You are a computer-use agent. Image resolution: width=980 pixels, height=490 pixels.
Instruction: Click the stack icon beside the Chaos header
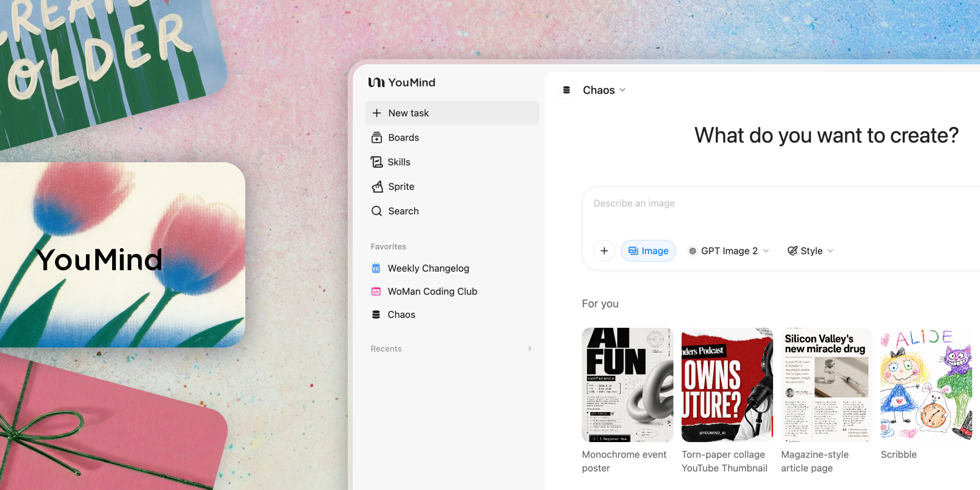(567, 90)
